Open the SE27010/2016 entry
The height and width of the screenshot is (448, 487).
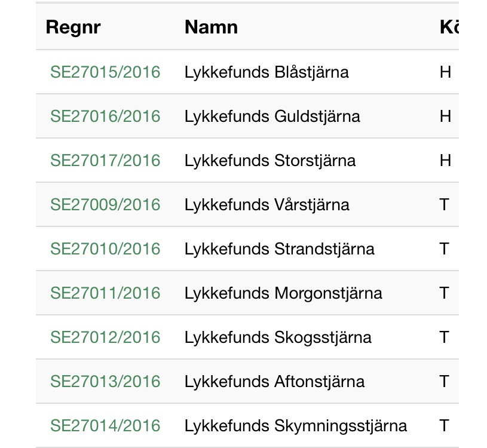point(105,249)
